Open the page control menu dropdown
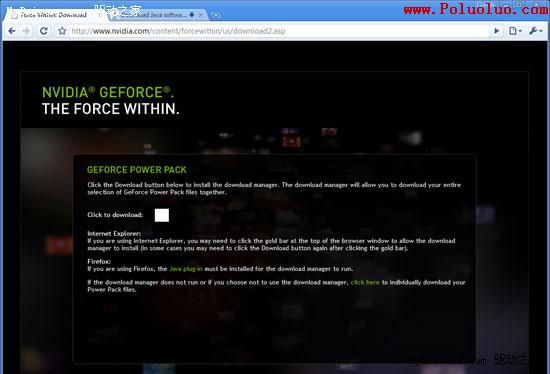Screen dimensions: 550x374 [515, 31]
